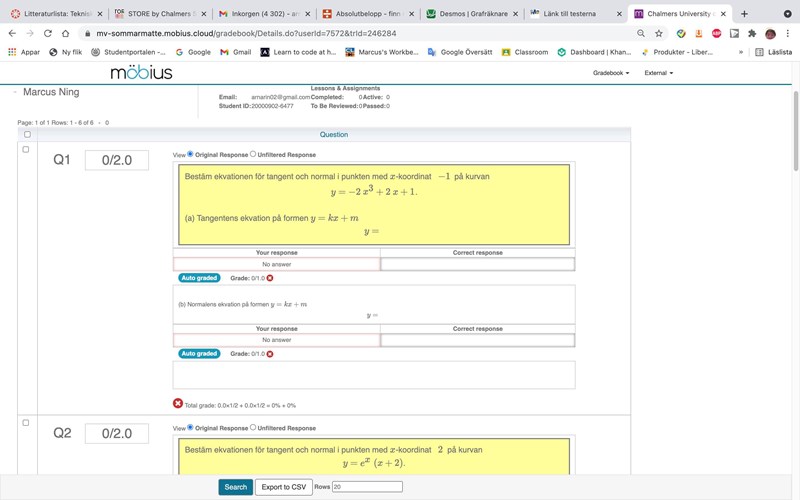The image size is (800, 500).
Task: Click the browser back arrow
Action: 12,33
